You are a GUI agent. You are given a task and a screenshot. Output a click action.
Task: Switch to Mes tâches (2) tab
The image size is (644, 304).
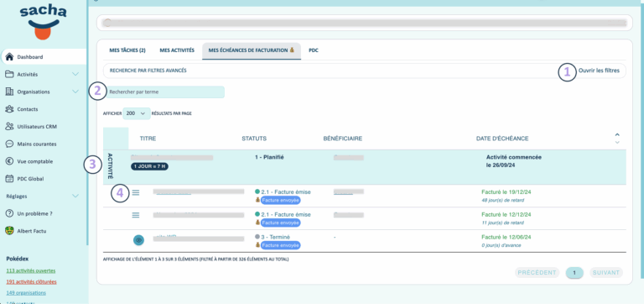tap(127, 50)
